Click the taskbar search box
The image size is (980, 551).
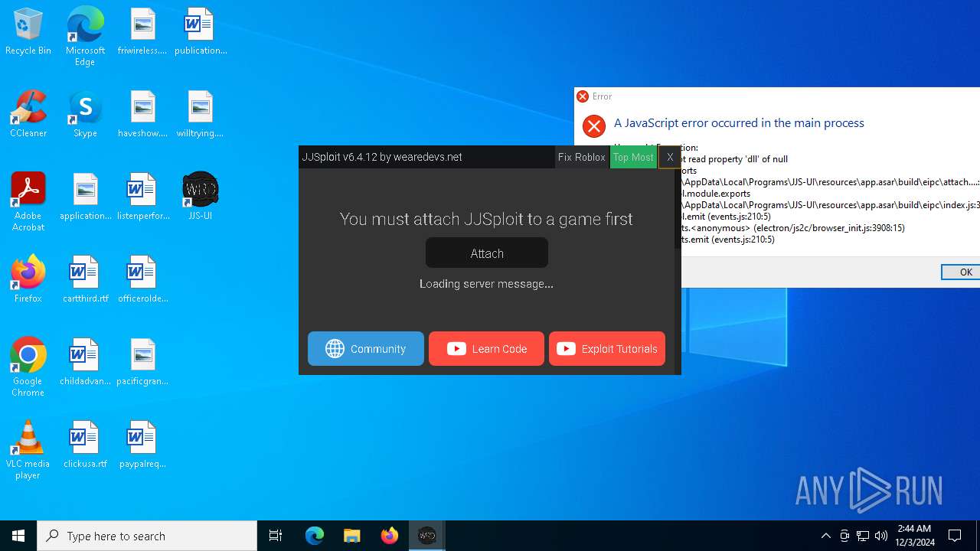[147, 536]
